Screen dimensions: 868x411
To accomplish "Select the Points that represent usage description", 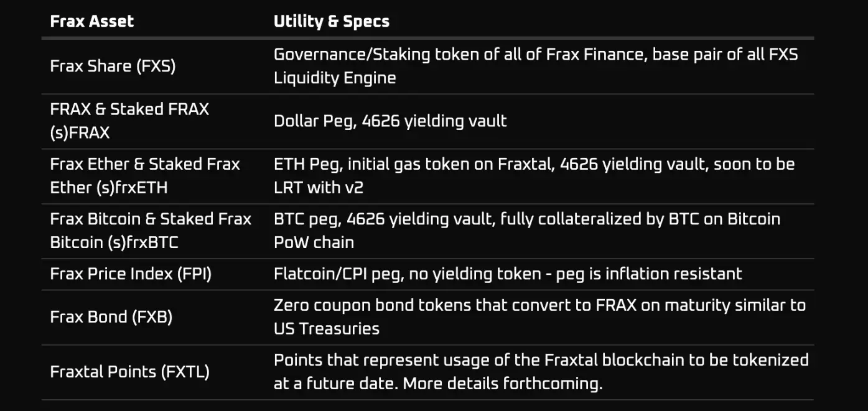I will (x=541, y=360).
